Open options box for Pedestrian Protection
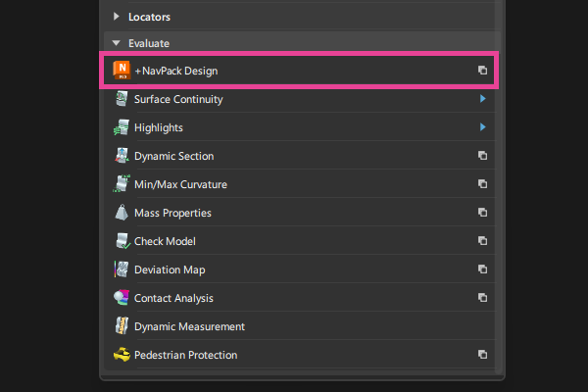 (482, 354)
